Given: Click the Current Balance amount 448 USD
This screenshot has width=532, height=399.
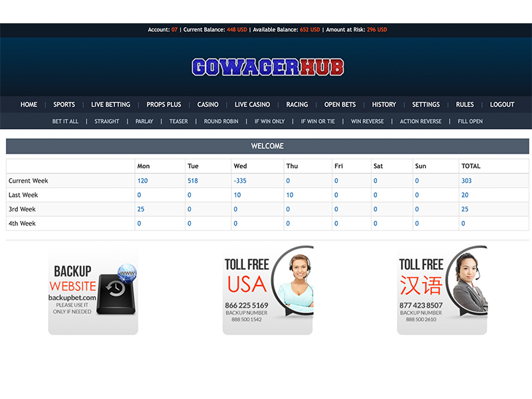Looking at the screenshot, I should (x=237, y=29).
